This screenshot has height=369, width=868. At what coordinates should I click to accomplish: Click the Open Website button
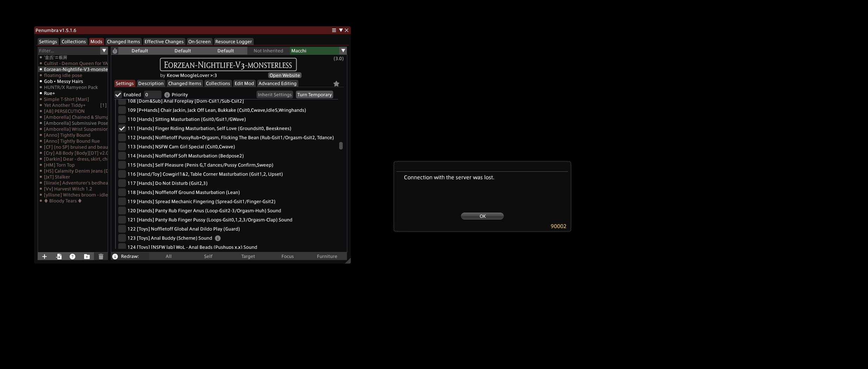click(285, 75)
